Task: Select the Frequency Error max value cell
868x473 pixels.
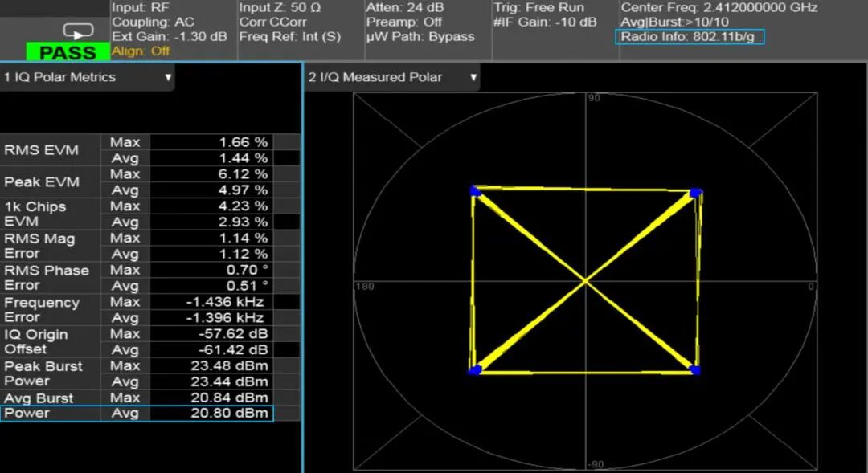Action: pyautogui.click(x=212, y=302)
